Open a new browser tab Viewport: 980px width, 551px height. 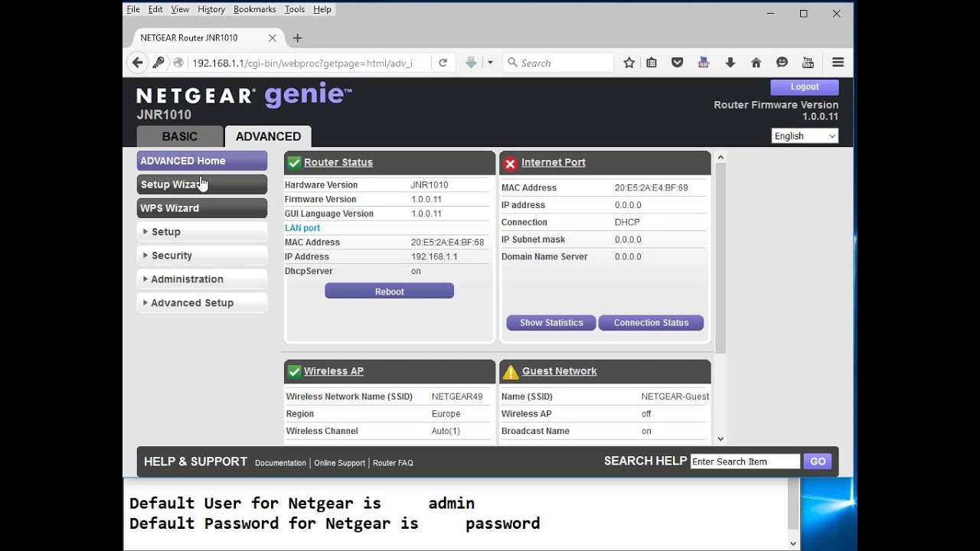coord(297,37)
